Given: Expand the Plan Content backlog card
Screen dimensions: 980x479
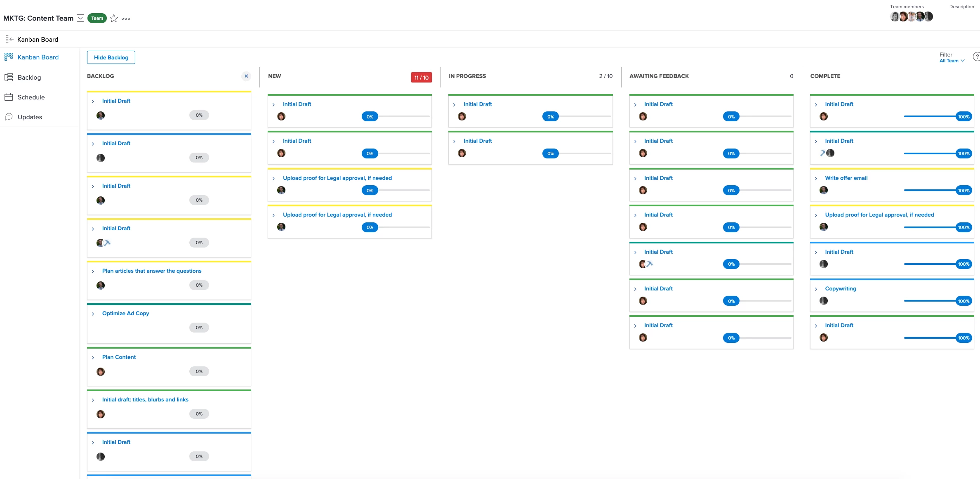Looking at the screenshot, I should (93, 358).
